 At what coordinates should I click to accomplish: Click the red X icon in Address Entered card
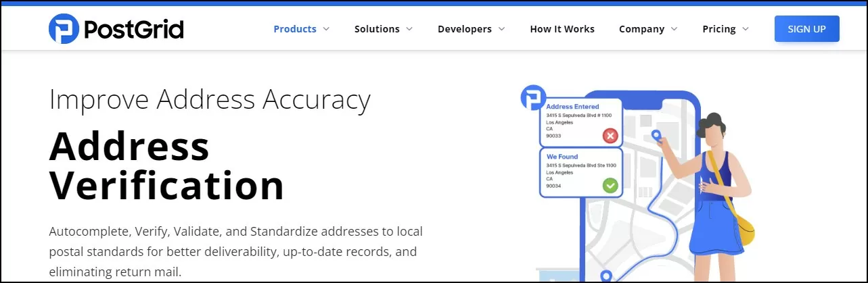(x=610, y=136)
